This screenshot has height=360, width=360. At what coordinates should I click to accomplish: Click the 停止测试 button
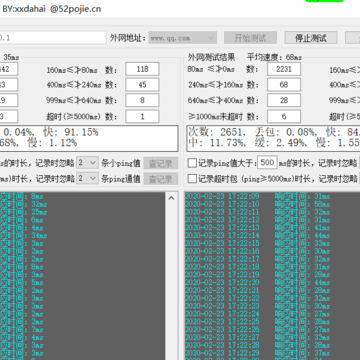coord(311,38)
